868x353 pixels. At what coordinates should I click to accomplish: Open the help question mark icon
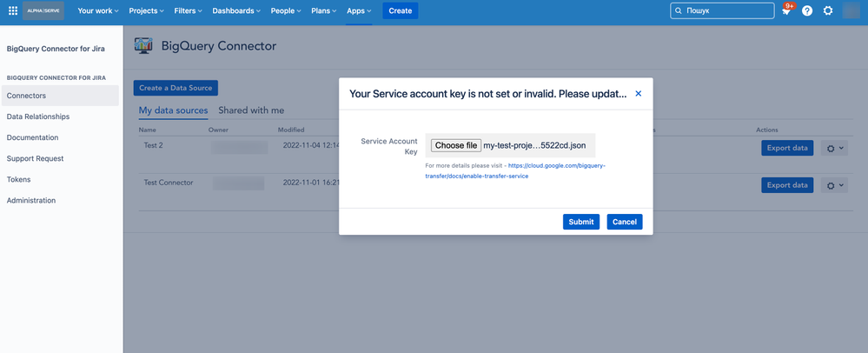coord(807,10)
